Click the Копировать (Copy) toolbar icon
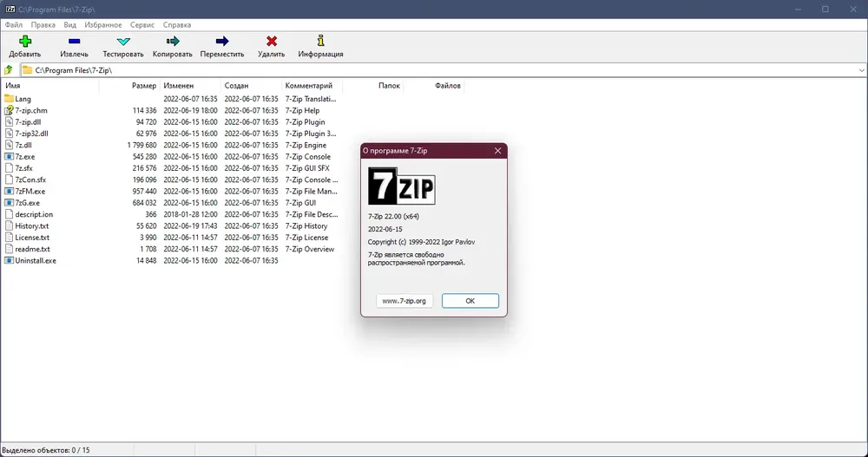Screen dimensions: 868x457 [173, 41]
